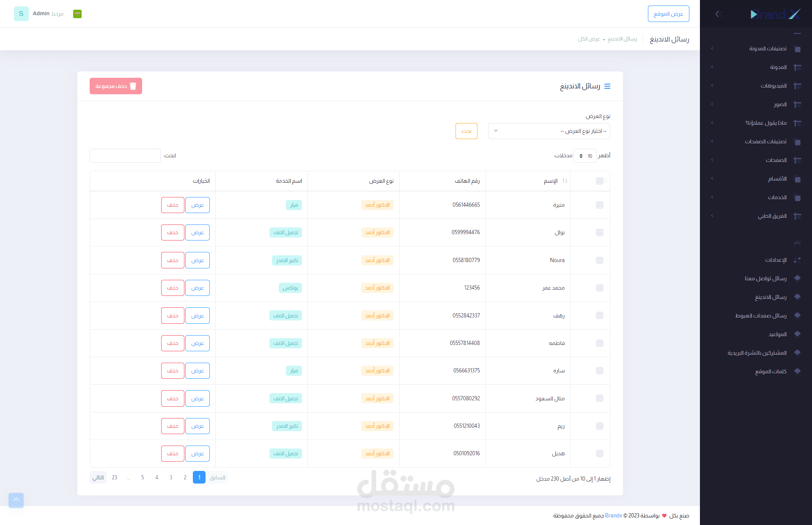Open رسائل صفحات الهبوط in sidebar
The height and width of the screenshot is (525, 812).
760,316
